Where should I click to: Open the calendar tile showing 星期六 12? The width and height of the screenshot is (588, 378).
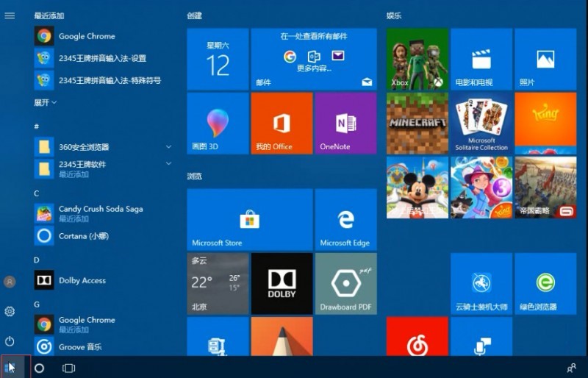pos(218,60)
